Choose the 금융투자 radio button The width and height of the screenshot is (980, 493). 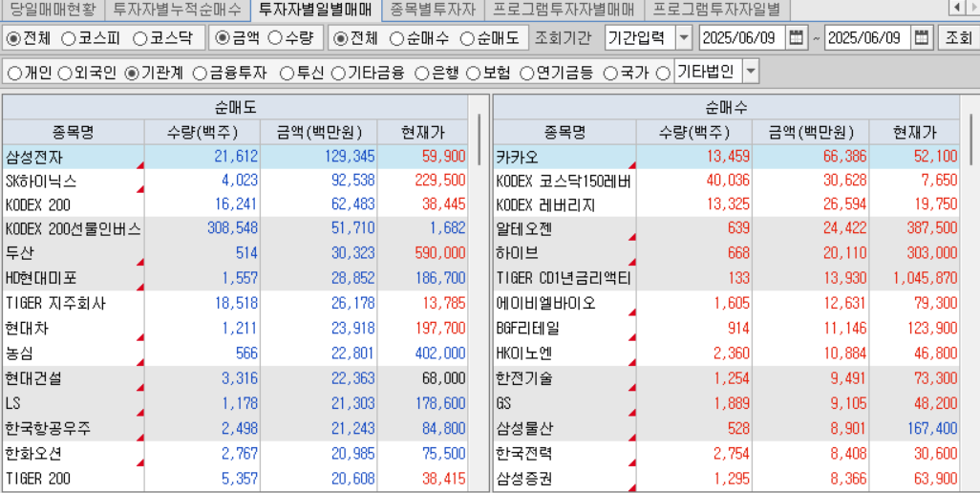coord(200,74)
